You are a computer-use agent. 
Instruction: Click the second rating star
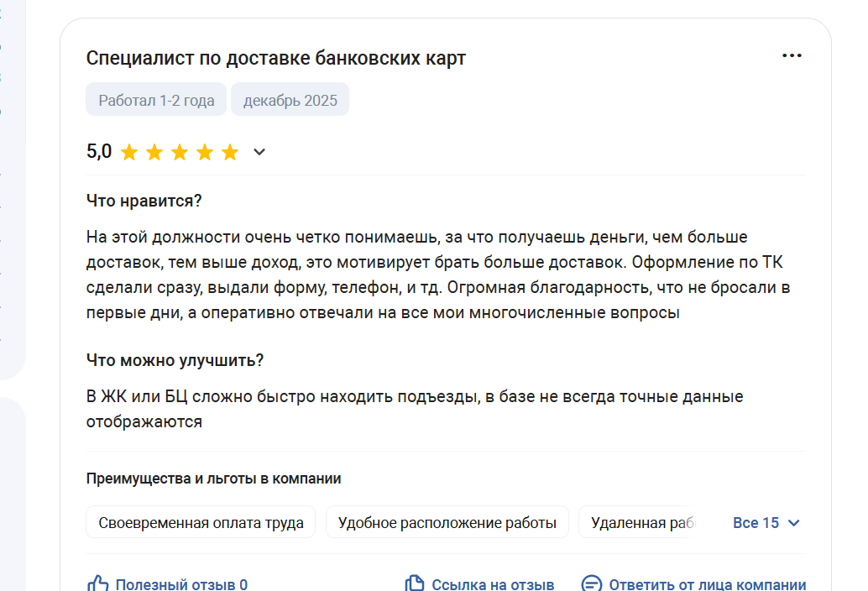pos(154,153)
